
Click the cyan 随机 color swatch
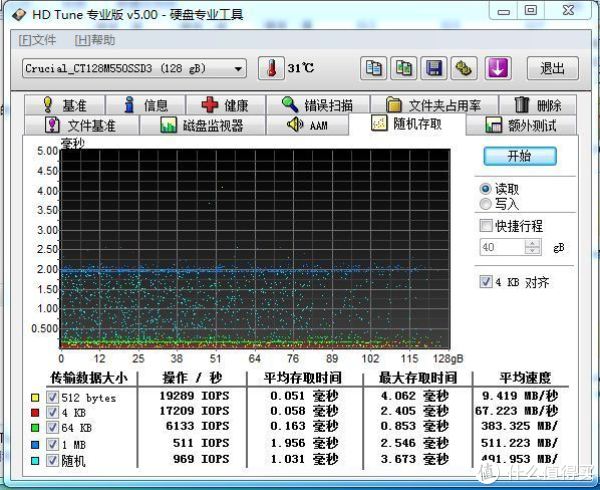[35, 461]
